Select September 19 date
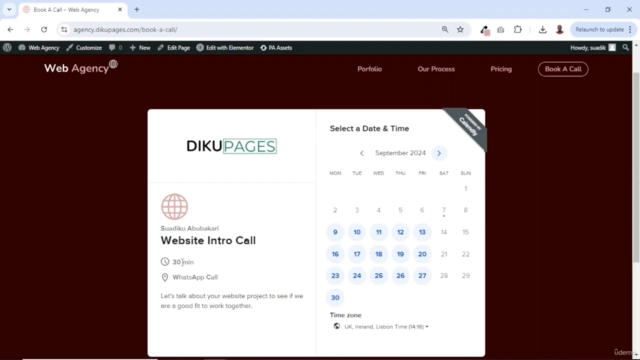 click(400, 254)
